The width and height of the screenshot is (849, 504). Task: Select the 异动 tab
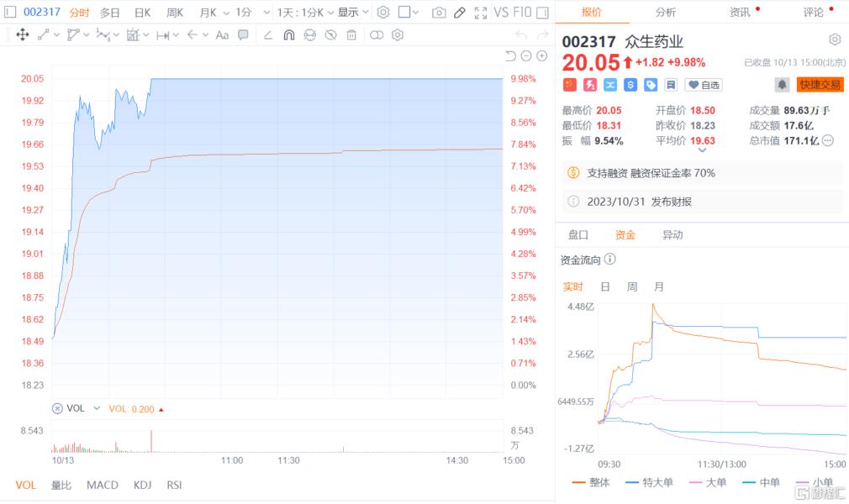pyautogui.click(x=672, y=235)
